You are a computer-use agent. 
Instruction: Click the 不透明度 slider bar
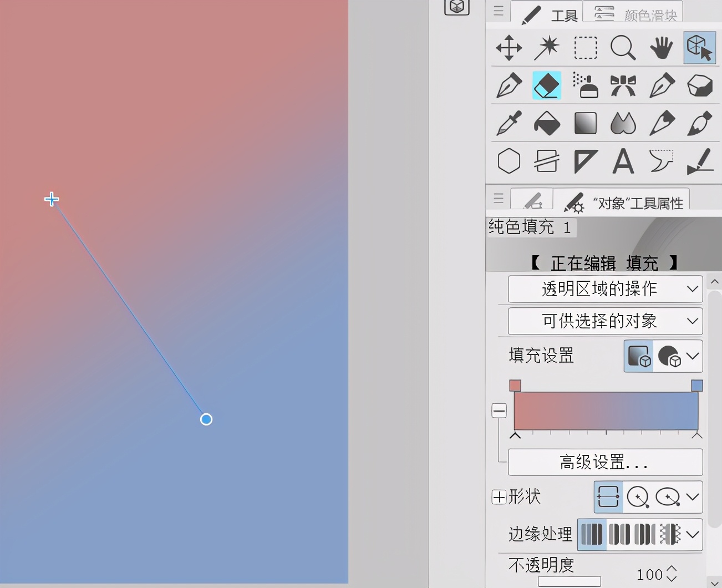570,581
